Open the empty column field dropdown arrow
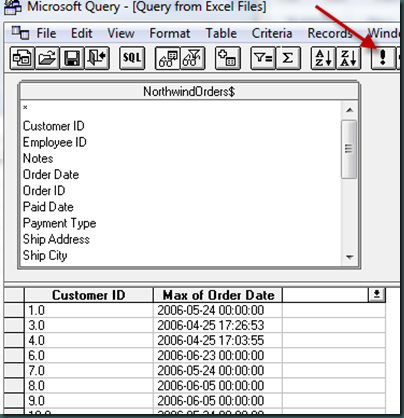The width and height of the screenshot is (404, 418). point(377,295)
